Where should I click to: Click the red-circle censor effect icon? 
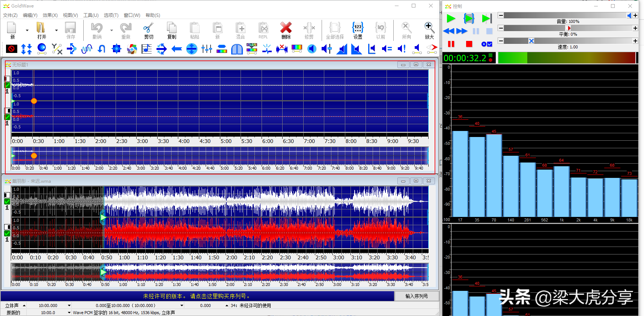click(x=12, y=49)
